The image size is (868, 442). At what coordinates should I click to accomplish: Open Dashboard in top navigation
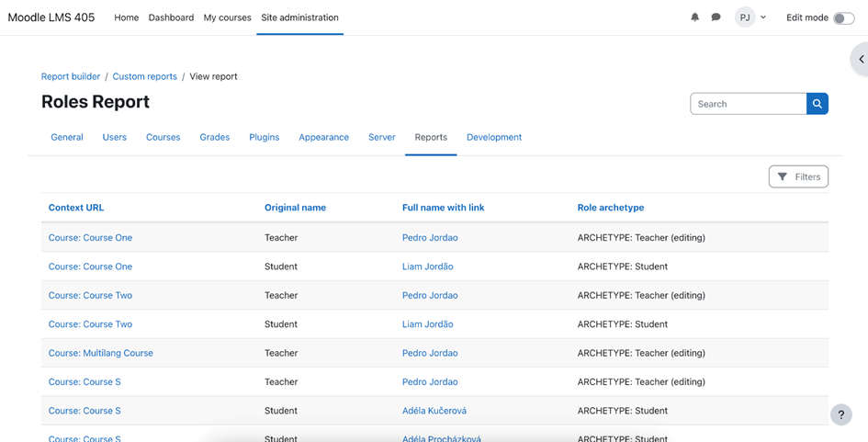pos(171,17)
